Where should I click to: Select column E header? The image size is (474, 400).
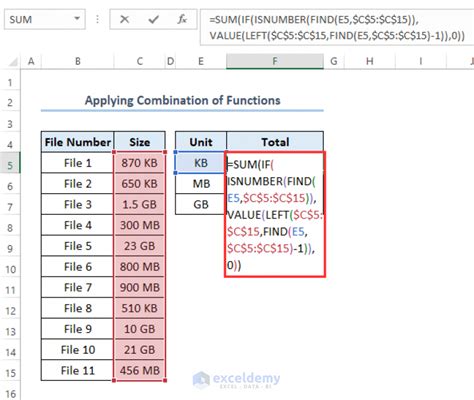201,61
